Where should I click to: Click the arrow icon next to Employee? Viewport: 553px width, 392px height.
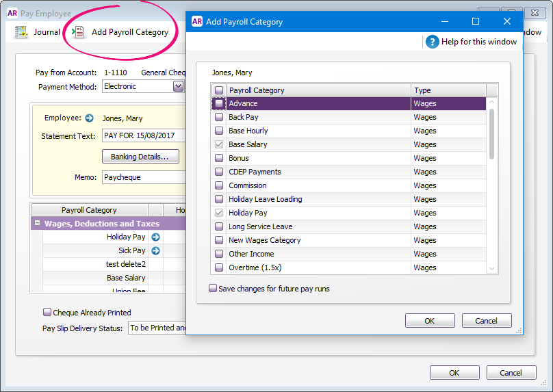(89, 118)
